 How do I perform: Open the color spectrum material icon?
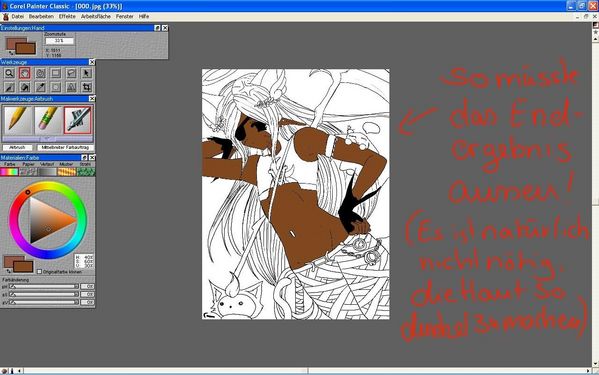pyautogui.click(x=9, y=172)
